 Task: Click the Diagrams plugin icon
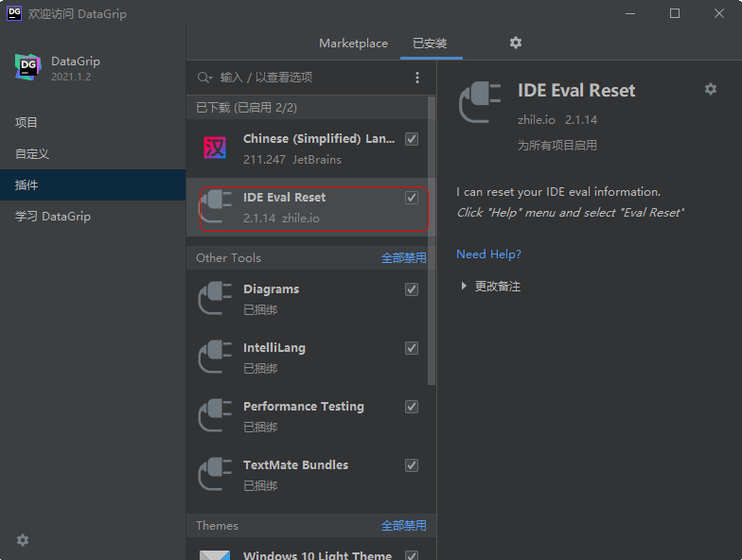(216, 298)
